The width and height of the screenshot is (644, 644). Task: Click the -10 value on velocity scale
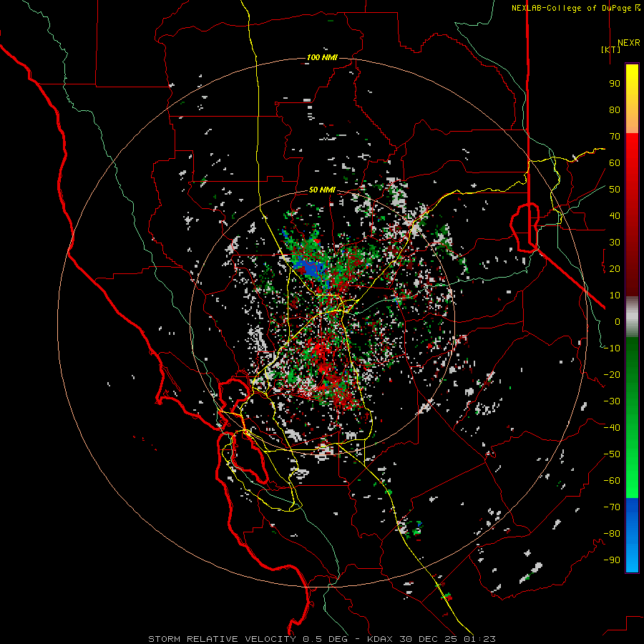[x=612, y=348]
